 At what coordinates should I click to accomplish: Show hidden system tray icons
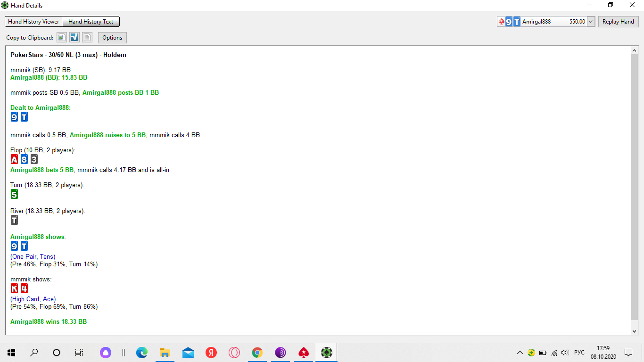(x=520, y=353)
